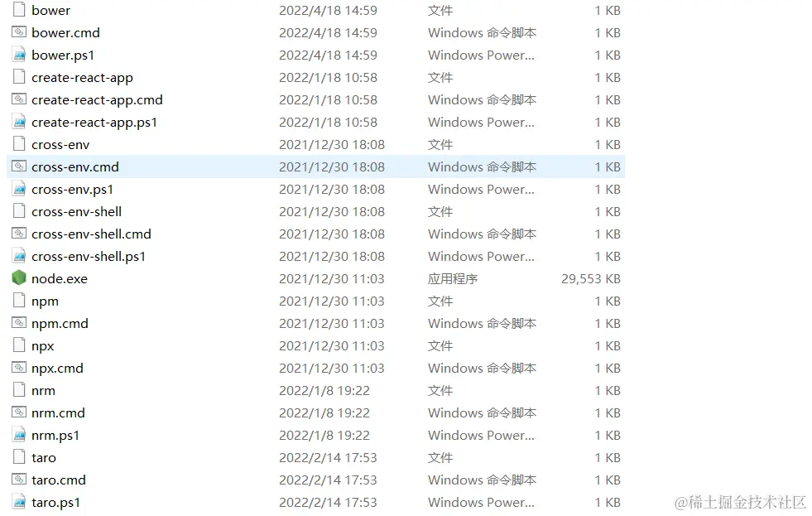Click the date 2021/12/30 11:03 of npm.cmd

point(332,324)
